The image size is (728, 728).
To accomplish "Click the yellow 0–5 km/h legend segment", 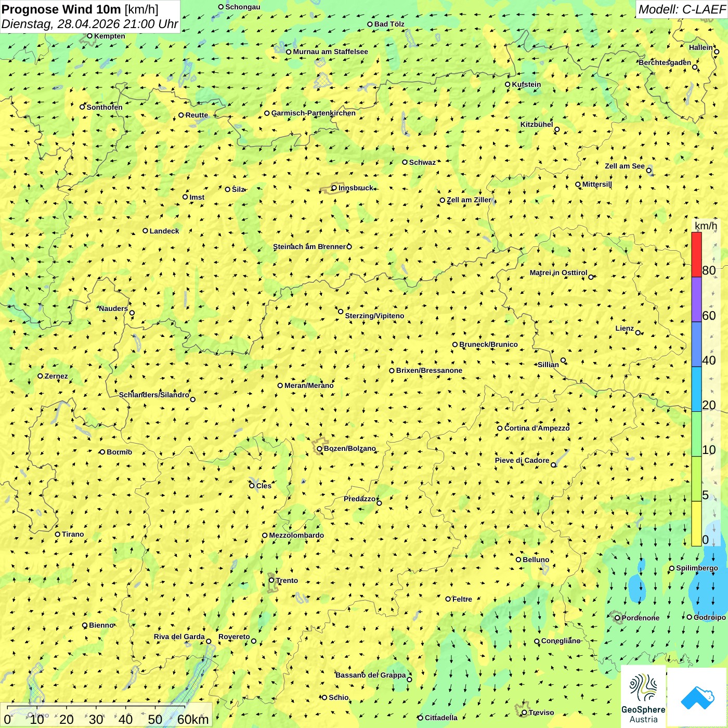I will tap(696, 524).
